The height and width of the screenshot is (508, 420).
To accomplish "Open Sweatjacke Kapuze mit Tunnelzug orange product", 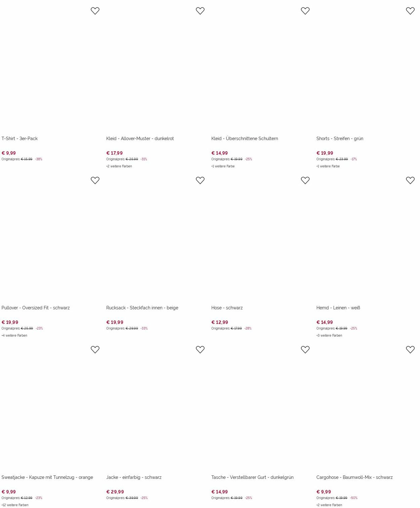I will [47, 477].
